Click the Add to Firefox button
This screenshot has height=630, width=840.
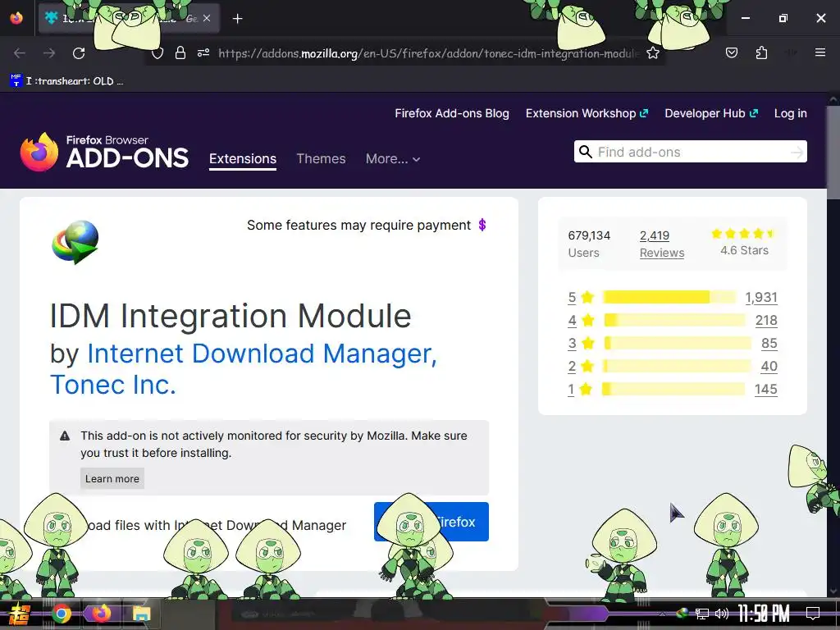[x=431, y=522]
